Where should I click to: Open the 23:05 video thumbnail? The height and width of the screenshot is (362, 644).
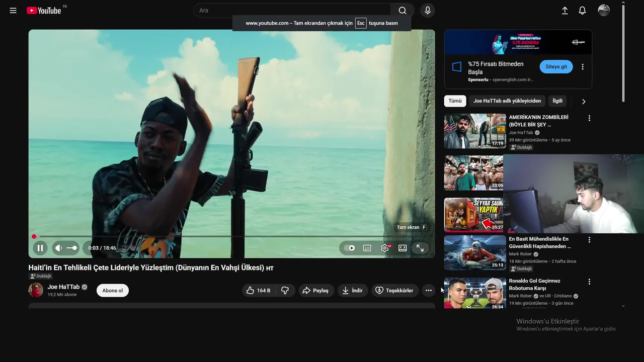click(x=473, y=172)
